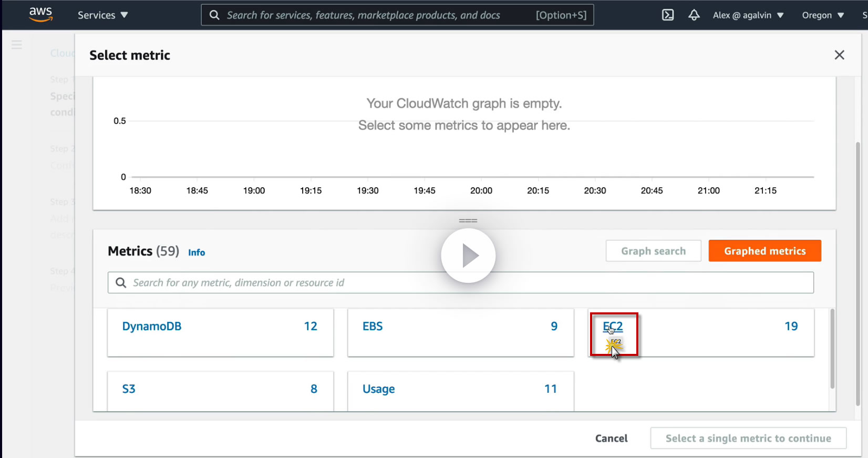Click the magnifier icon in metrics search

click(x=121, y=283)
